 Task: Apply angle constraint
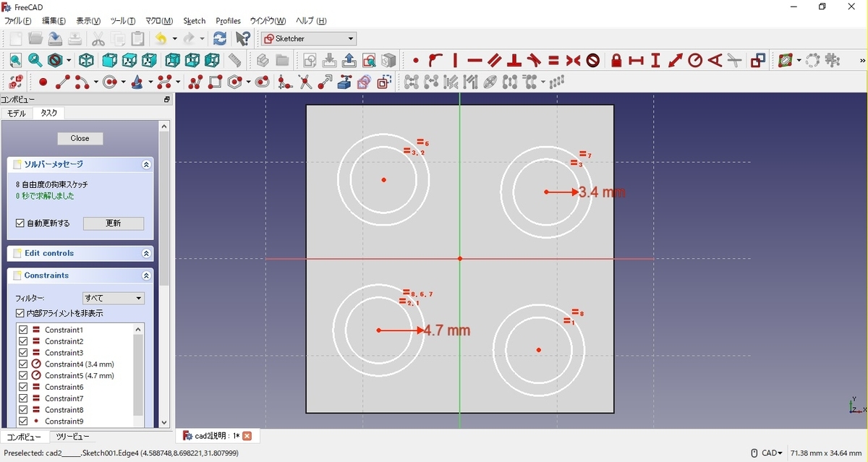point(715,61)
